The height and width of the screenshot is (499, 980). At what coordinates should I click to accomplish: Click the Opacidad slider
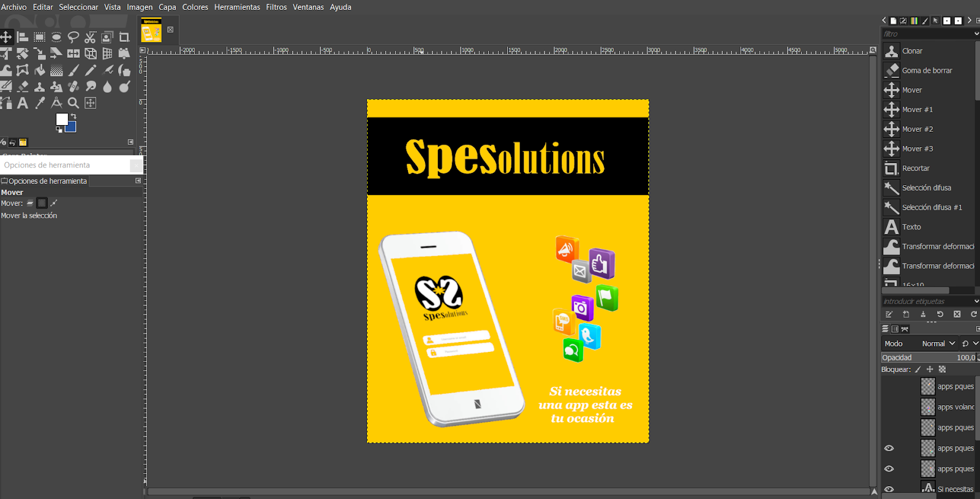point(928,357)
